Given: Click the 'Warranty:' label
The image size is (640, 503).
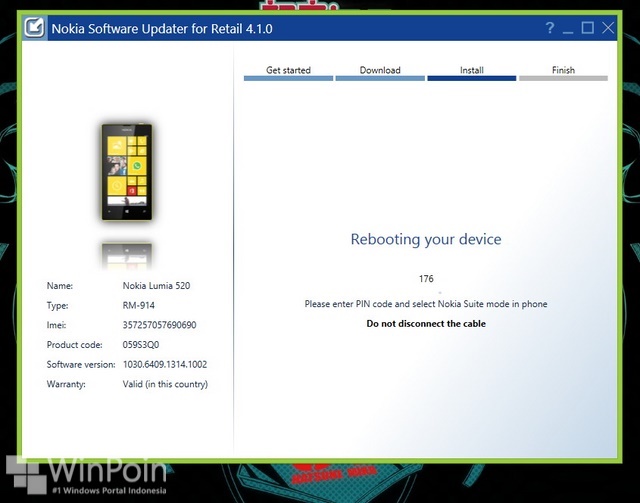Looking at the screenshot, I should point(66,384).
